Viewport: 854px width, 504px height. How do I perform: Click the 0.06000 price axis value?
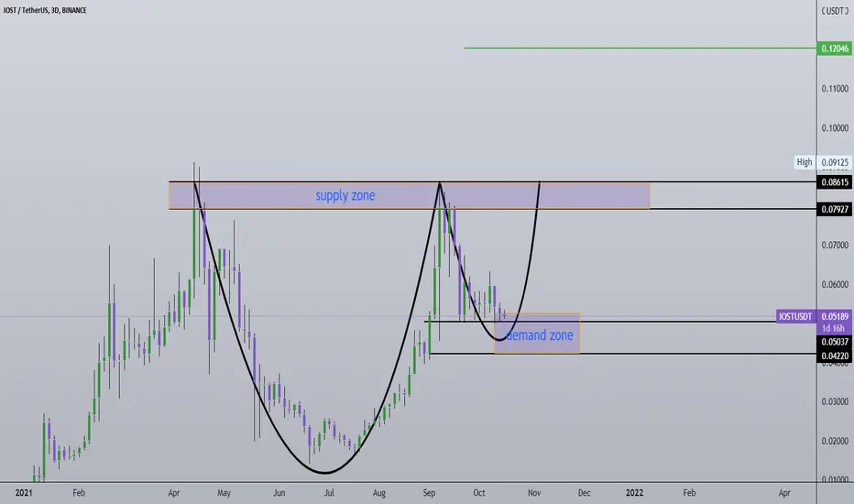click(835, 284)
